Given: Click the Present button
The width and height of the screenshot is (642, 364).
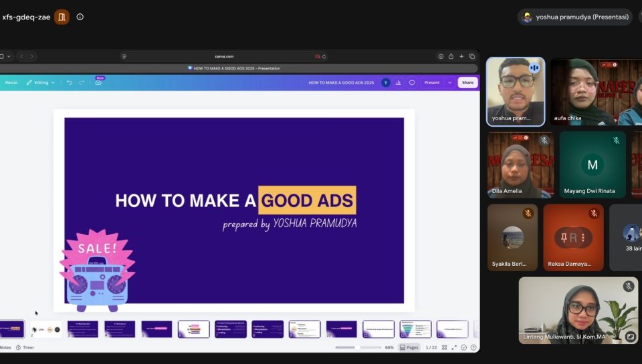Looking at the screenshot, I should [x=431, y=83].
